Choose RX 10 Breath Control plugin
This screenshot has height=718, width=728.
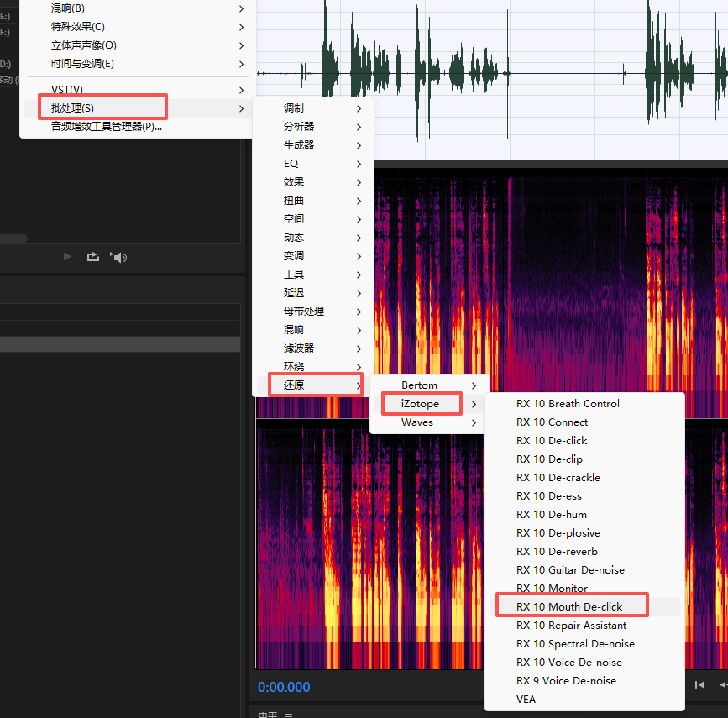coord(584,404)
